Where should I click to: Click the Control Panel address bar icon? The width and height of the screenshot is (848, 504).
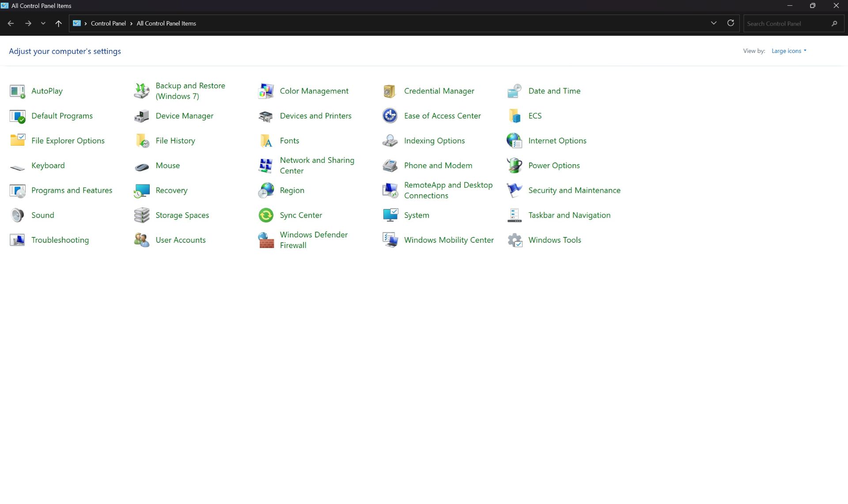(77, 23)
